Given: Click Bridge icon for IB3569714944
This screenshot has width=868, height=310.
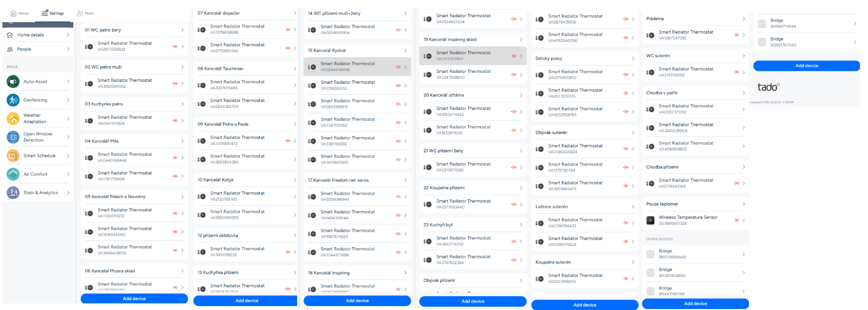Looking at the screenshot, I should (762, 23).
